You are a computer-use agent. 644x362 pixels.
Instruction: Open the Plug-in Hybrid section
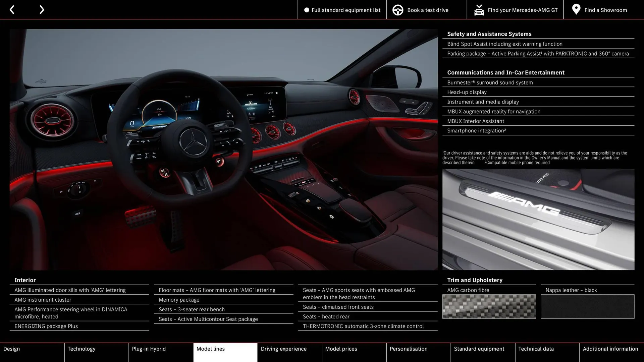[161, 352]
